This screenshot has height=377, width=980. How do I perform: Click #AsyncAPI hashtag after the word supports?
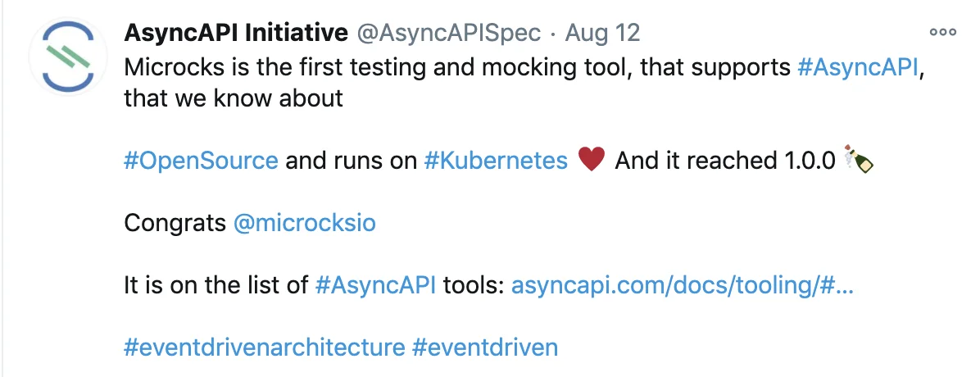coord(858,67)
